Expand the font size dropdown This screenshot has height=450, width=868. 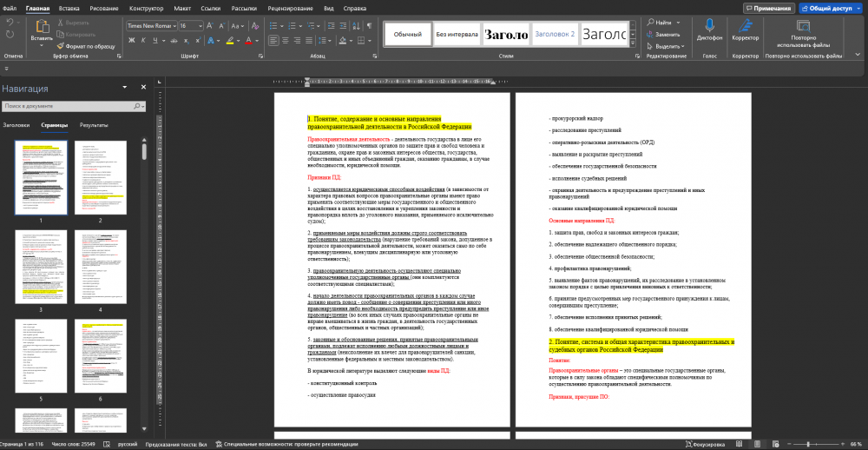coord(201,26)
